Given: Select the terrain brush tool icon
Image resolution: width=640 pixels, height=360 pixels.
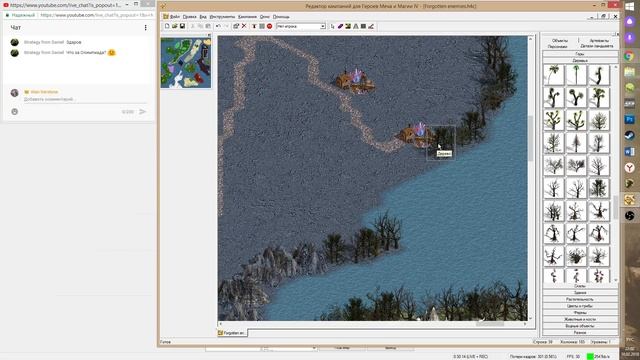Looking at the screenshot, I should (x=348, y=26).
